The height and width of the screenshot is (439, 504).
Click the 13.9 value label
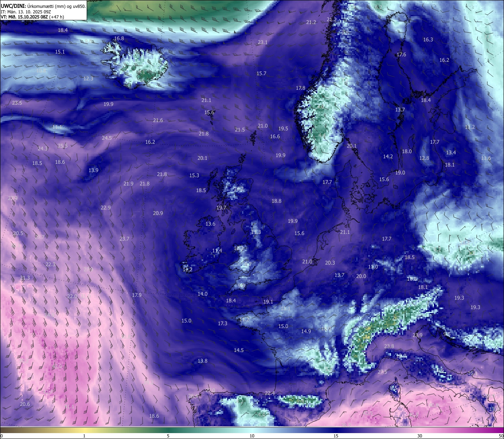point(93,170)
